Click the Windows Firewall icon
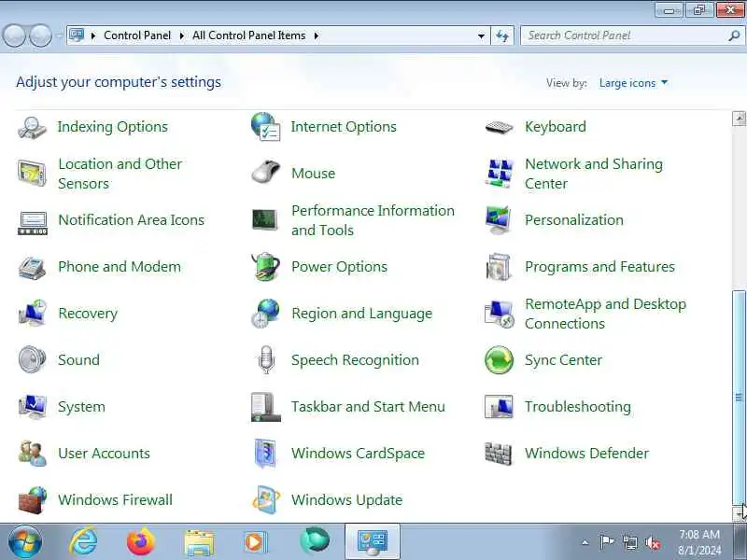Image resolution: width=747 pixels, height=560 pixels. pyautogui.click(x=32, y=500)
